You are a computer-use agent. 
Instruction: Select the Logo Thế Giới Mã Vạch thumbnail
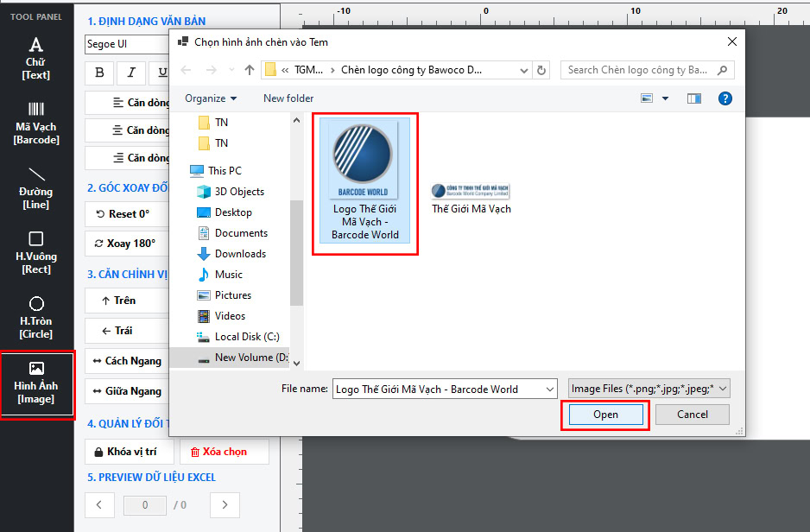point(364,180)
